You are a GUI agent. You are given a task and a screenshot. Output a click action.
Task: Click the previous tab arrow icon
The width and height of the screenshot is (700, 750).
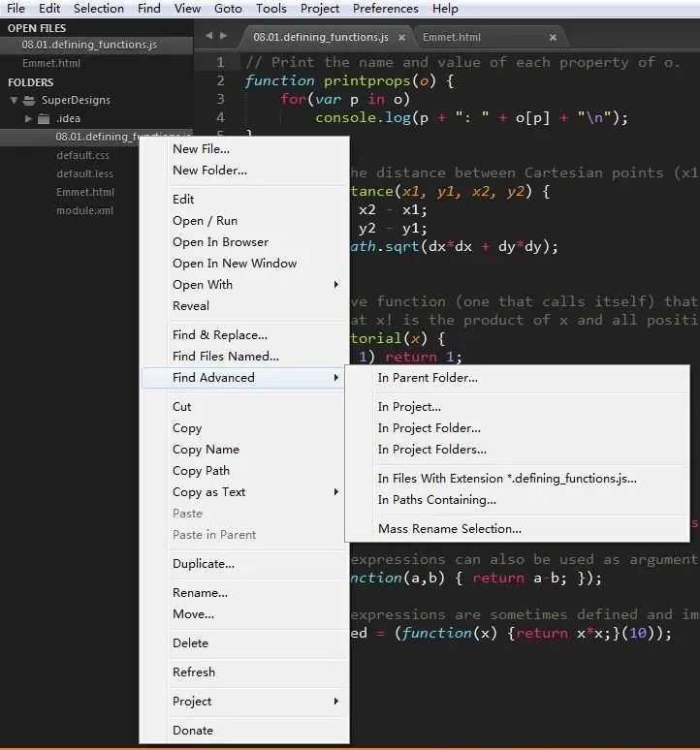[x=208, y=36]
